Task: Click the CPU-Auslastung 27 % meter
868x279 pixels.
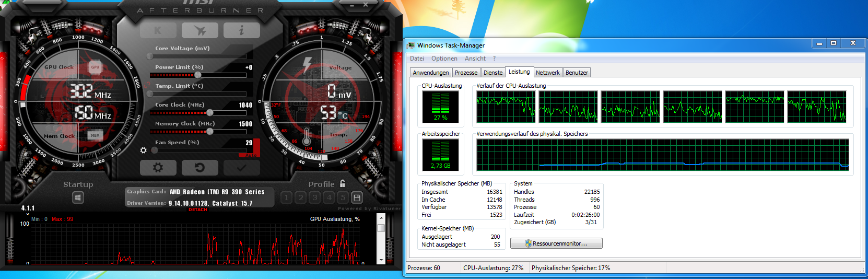Action: pos(440,107)
